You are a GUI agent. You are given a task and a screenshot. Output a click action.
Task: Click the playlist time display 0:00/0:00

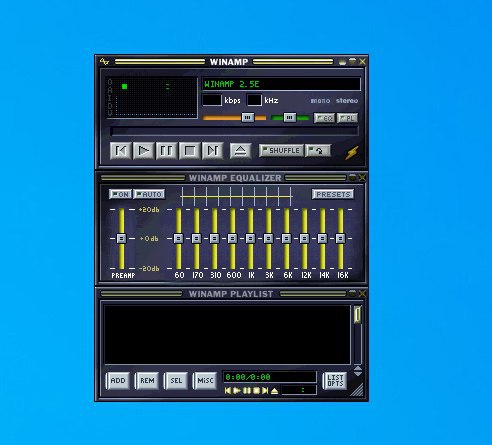tap(269, 377)
